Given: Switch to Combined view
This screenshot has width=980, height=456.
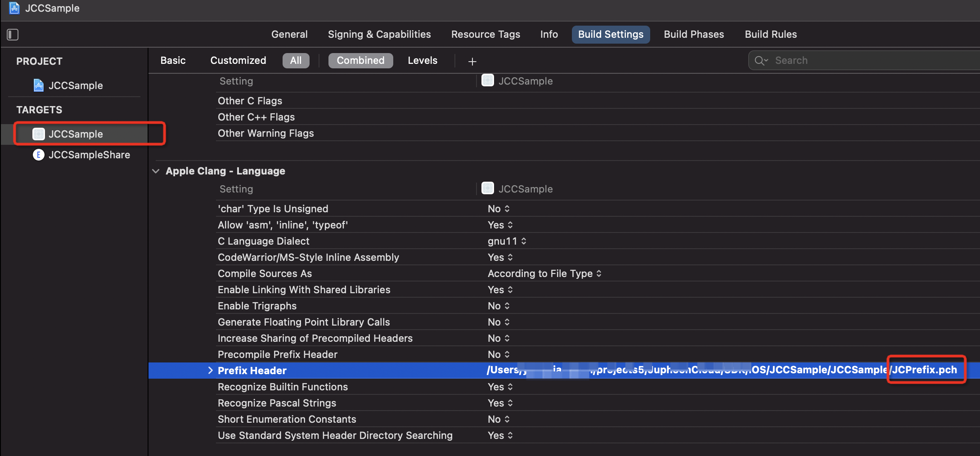Looking at the screenshot, I should (360, 61).
